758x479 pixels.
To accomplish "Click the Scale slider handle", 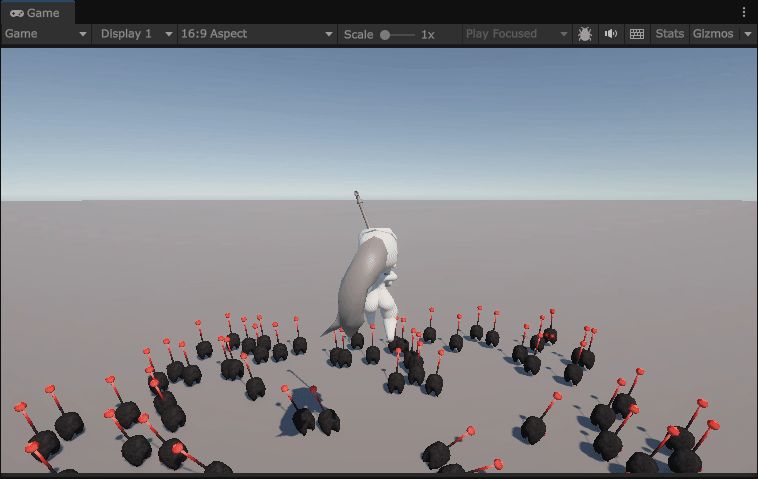I will pos(385,35).
